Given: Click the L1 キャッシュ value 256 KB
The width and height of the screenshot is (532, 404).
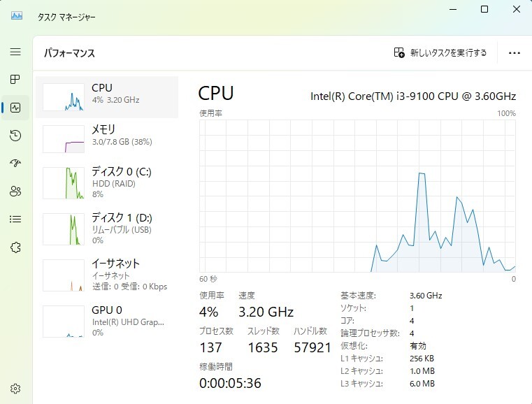Looking at the screenshot, I should (x=422, y=358).
